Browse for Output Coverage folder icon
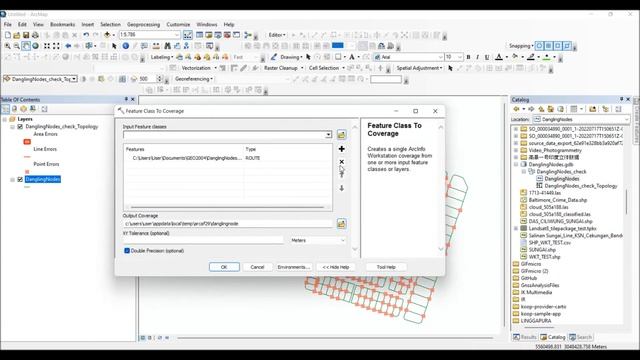640x360 pixels. (342, 224)
